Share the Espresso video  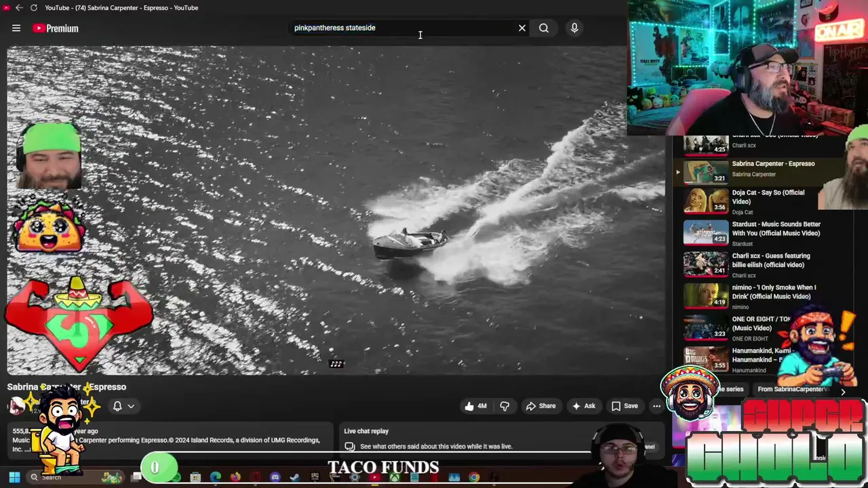tap(540, 406)
